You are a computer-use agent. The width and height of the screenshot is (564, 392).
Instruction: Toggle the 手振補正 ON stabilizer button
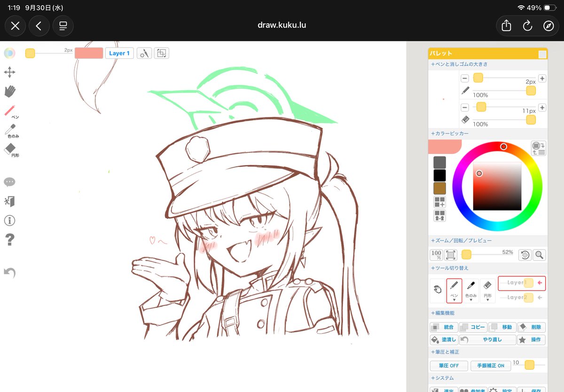(490, 366)
